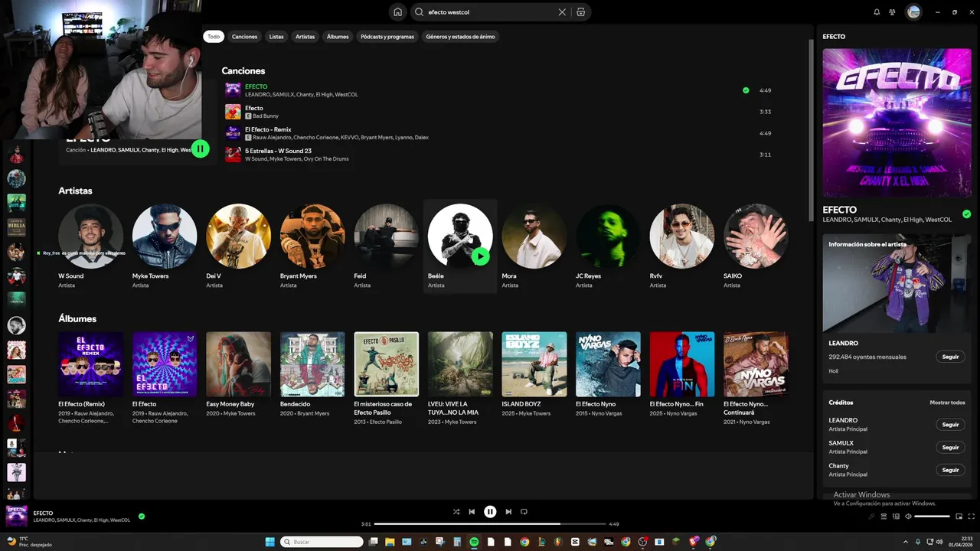
Task: Open Dei V artist card
Action: tap(238, 246)
